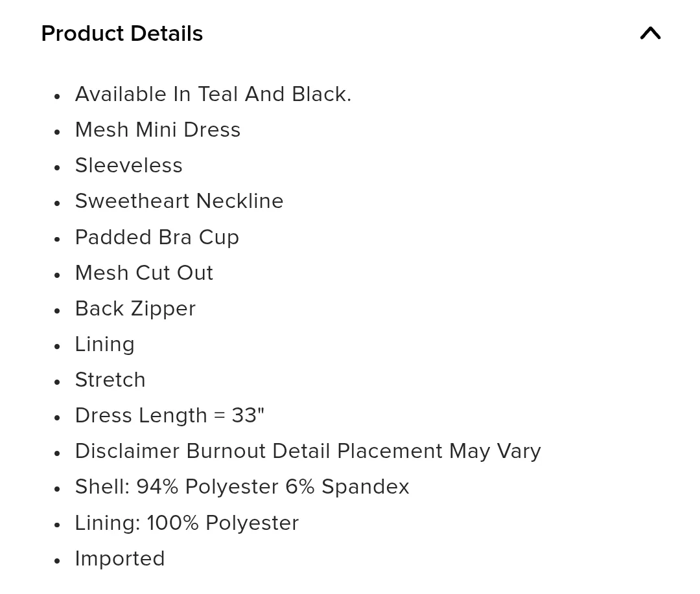Click the Padded Bra Cup item

157,237
